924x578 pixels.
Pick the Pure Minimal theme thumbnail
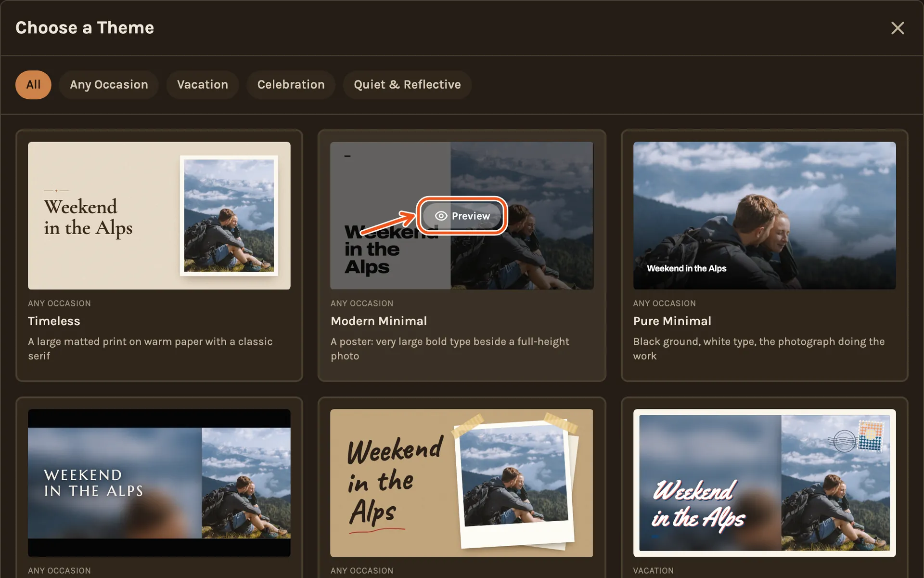[x=764, y=215]
